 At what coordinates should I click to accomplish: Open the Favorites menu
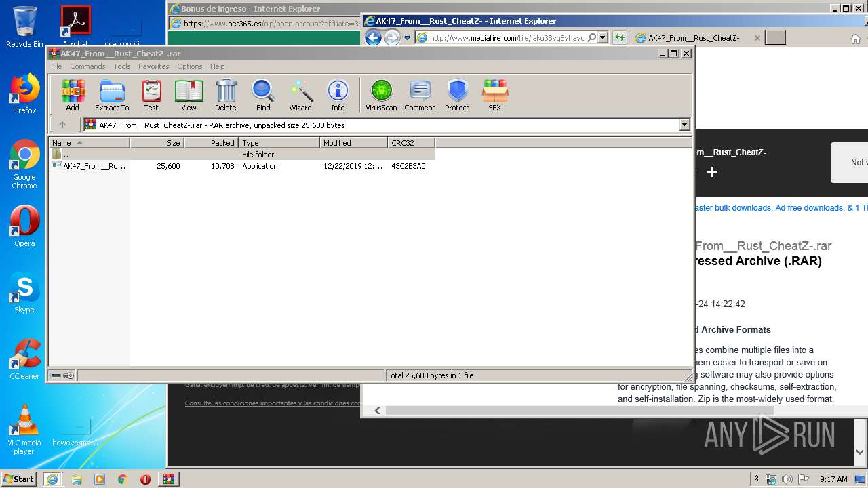154,66
